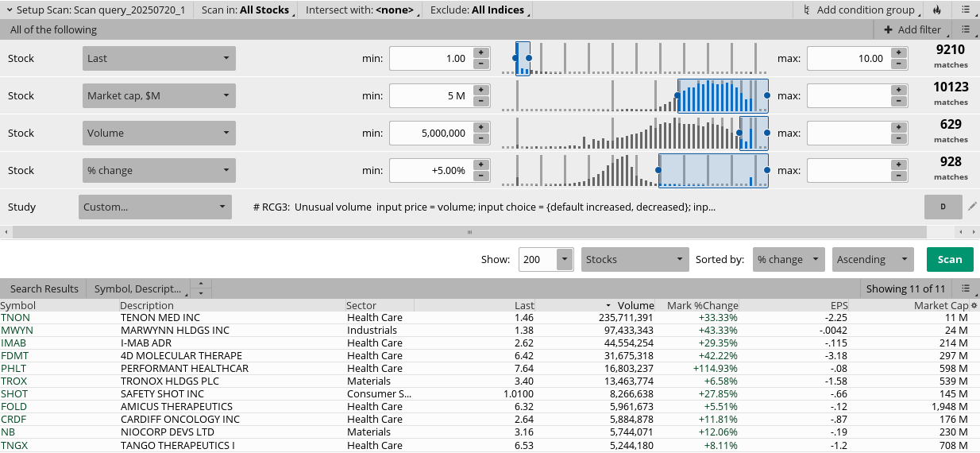The height and width of the screenshot is (453, 980).
Task: Click Market cap min field 5 M
Action: 430,95
